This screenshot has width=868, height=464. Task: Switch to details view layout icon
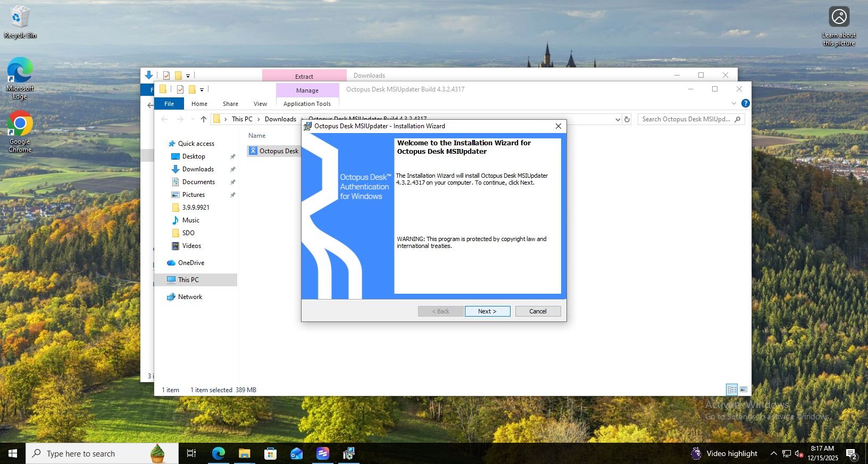point(732,390)
